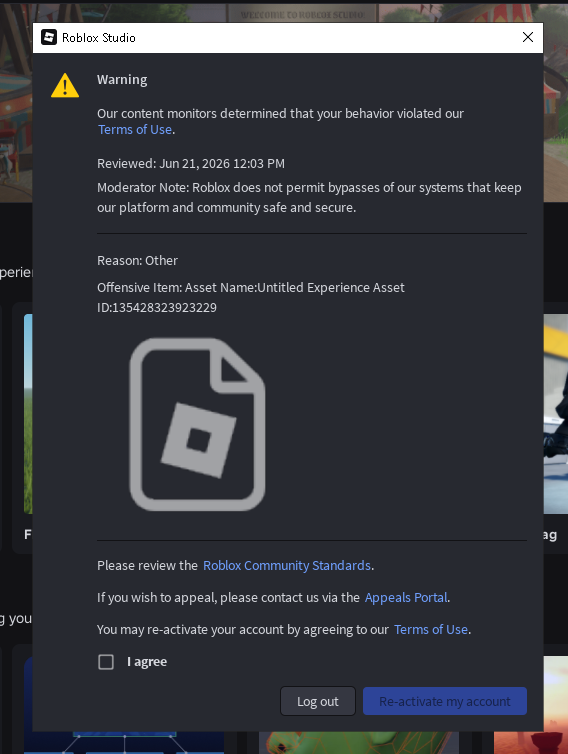
Task: Click the Log out button
Action: 318,701
